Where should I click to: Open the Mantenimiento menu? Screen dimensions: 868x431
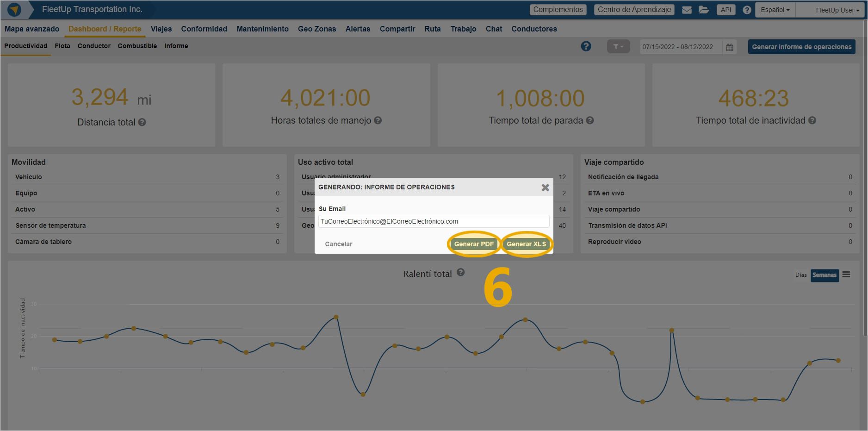click(x=262, y=29)
